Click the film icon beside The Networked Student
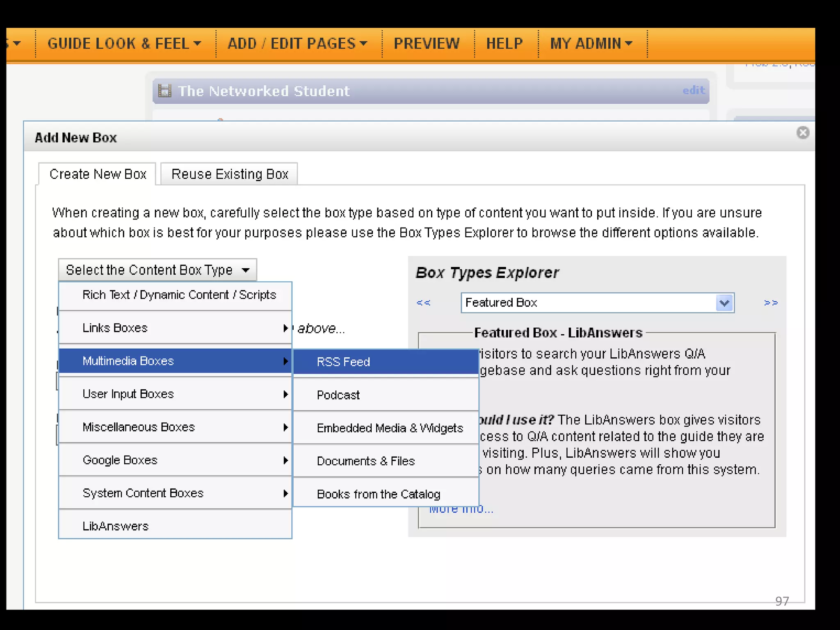Image resolution: width=840 pixels, height=630 pixels. 165,91
